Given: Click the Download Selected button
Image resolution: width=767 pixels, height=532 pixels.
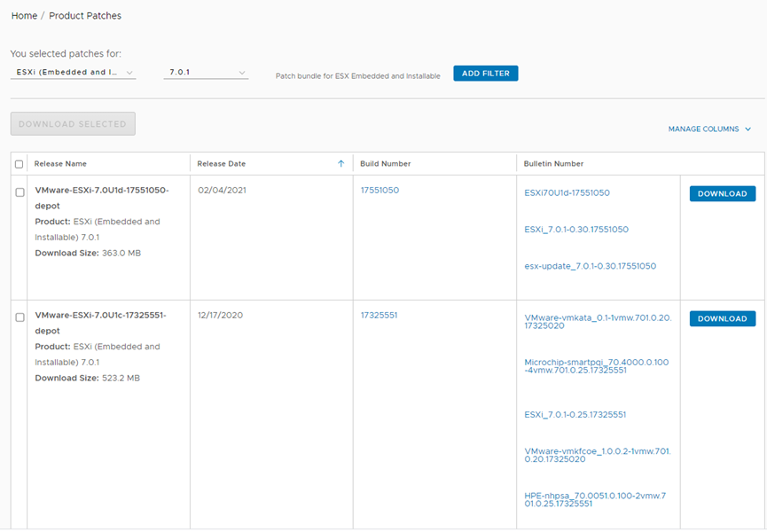Looking at the screenshot, I should [73, 124].
